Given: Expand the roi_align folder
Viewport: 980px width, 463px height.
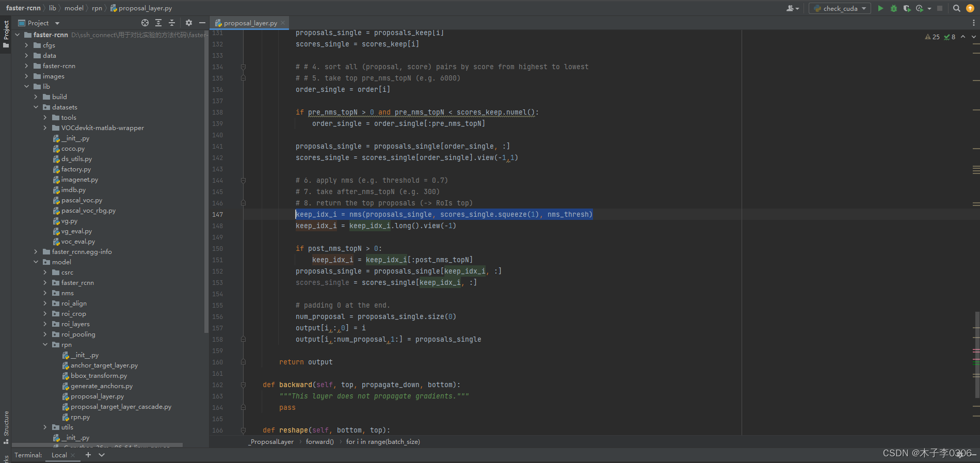Looking at the screenshot, I should pyautogui.click(x=45, y=304).
